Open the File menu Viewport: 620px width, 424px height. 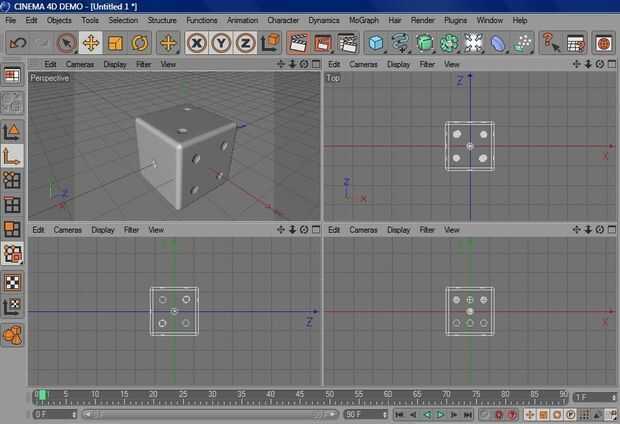[11, 20]
